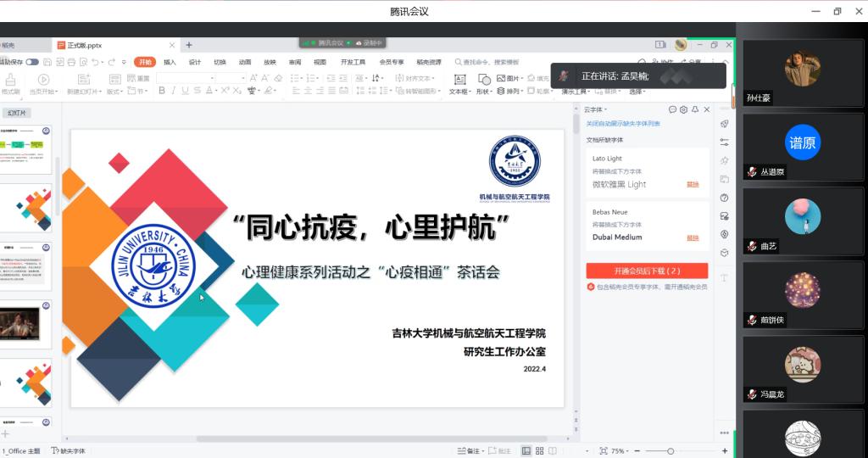Close the cloud fonts panel

pyautogui.click(x=707, y=109)
